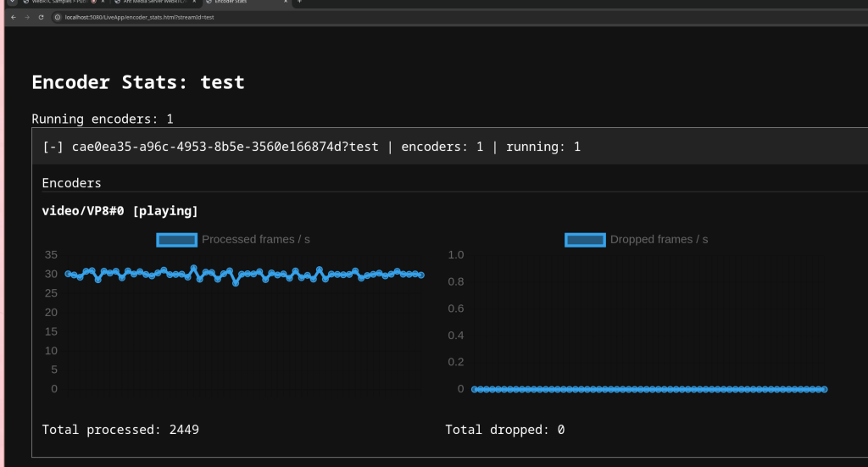Select the Total processed: 2449 value
This screenshot has height=467, width=868.
point(120,430)
